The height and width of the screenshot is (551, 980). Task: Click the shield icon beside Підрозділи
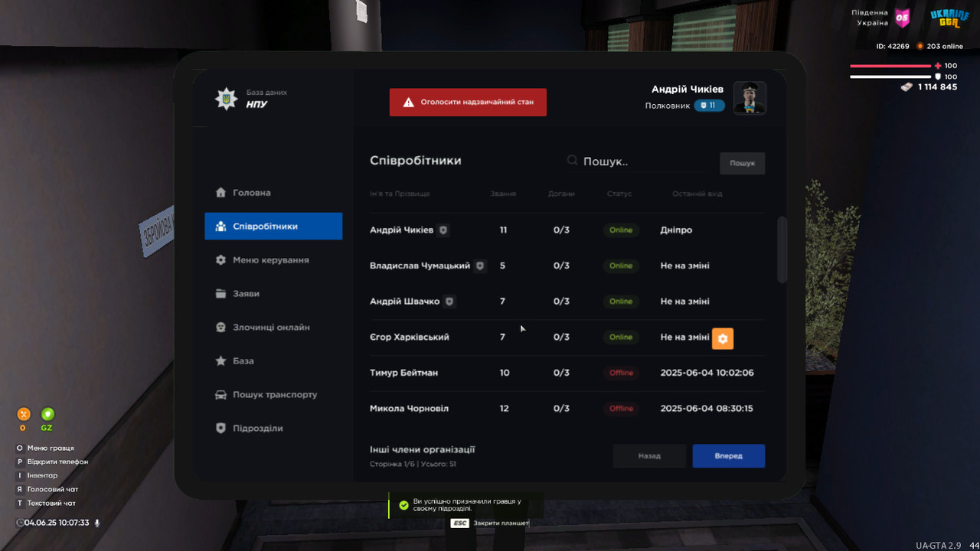(x=220, y=429)
